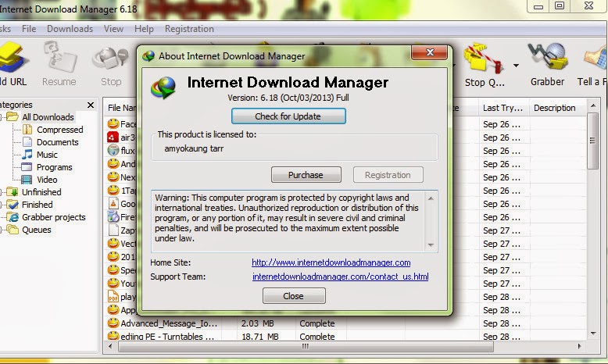This screenshot has height=364, width=608.
Task: Click the Stop Queue toolbar icon
Action: pyautogui.click(x=484, y=58)
